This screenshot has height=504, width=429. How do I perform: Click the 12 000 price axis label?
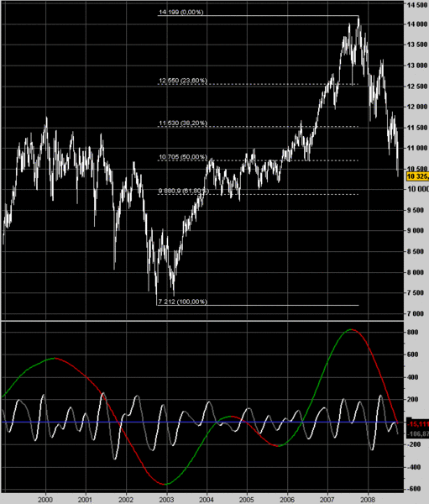click(418, 107)
